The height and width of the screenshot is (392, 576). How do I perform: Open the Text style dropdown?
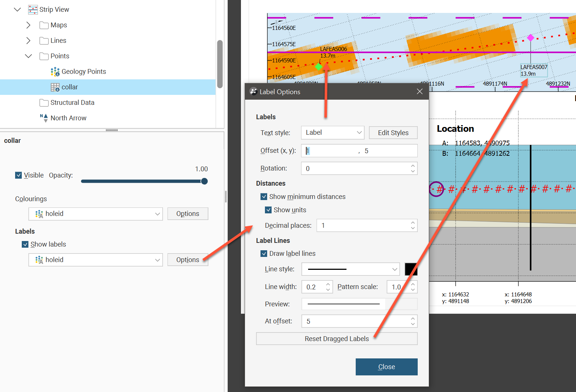pos(332,133)
